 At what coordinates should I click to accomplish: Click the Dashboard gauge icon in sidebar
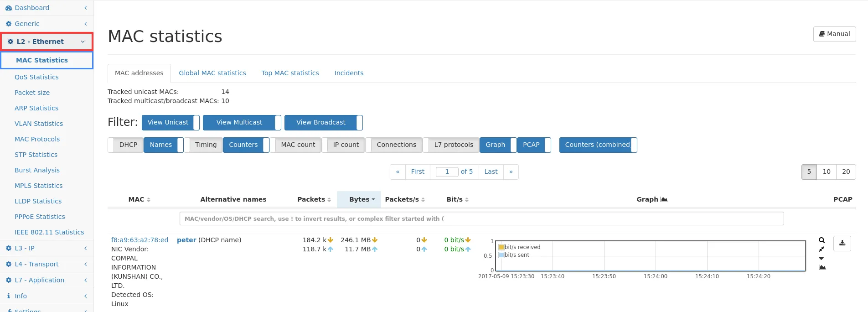click(9, 8)
